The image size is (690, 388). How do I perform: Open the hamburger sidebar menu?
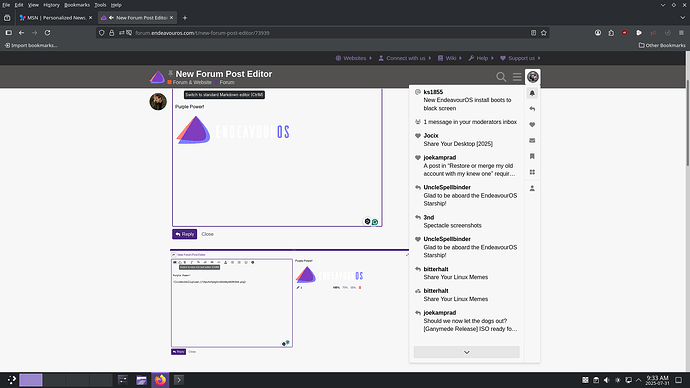point(517,77)
